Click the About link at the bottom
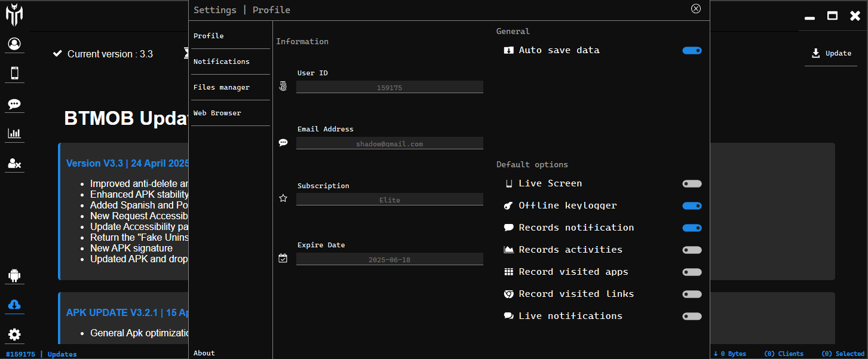This screenshot has width=868, height=359. tap(204, 353)
